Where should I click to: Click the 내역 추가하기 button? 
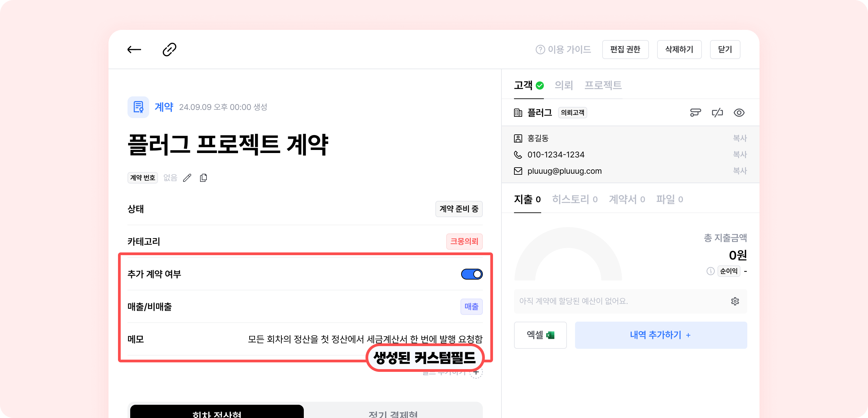coord(660,335)
